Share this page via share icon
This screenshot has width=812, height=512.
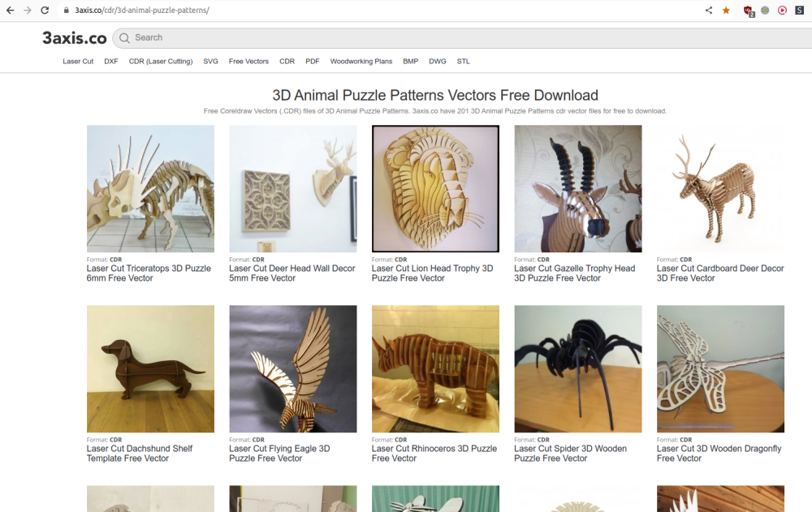(x=709, y=11)
